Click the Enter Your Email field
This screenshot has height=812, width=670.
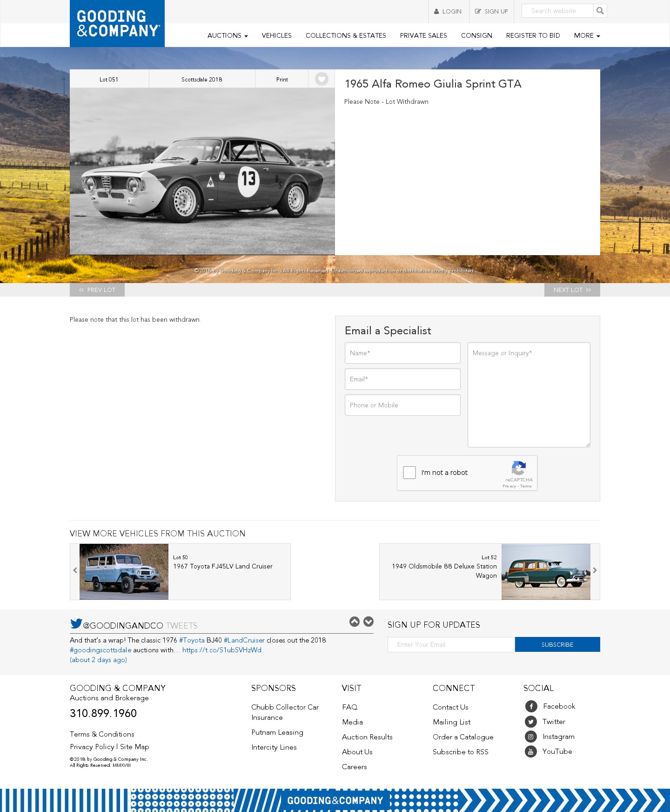[451, 644]
